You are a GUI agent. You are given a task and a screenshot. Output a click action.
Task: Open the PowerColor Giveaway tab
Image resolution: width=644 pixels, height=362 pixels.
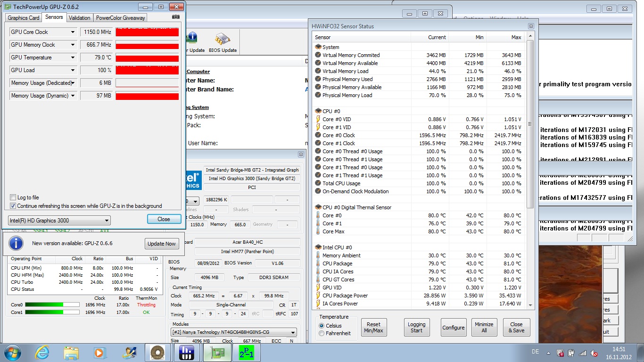[x=120, y=18]
